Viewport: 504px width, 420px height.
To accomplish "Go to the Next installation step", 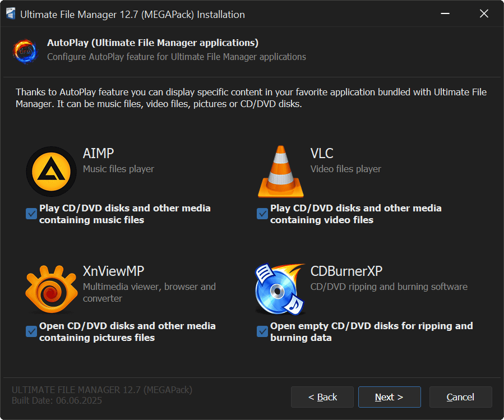I will coord(389,397).
